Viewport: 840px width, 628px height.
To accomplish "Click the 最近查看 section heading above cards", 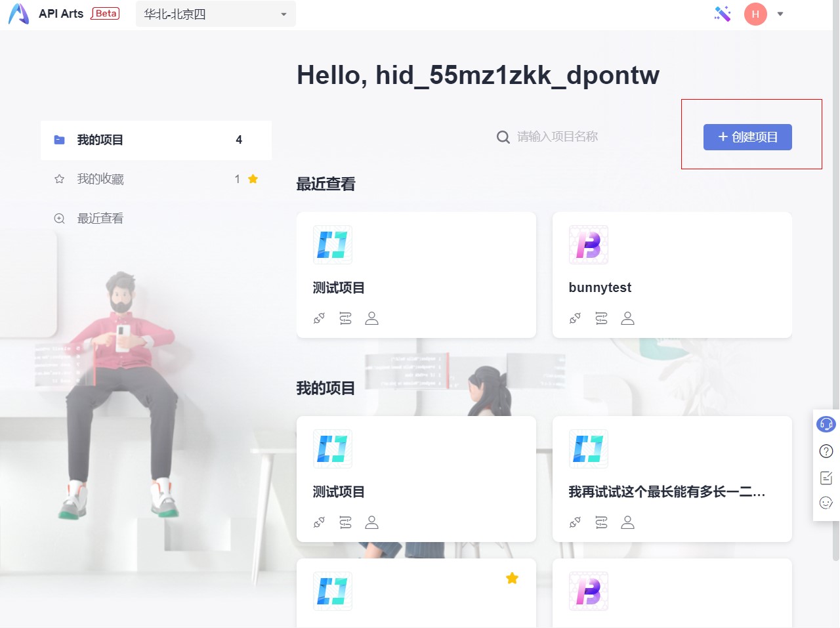I will pos(325,184).
